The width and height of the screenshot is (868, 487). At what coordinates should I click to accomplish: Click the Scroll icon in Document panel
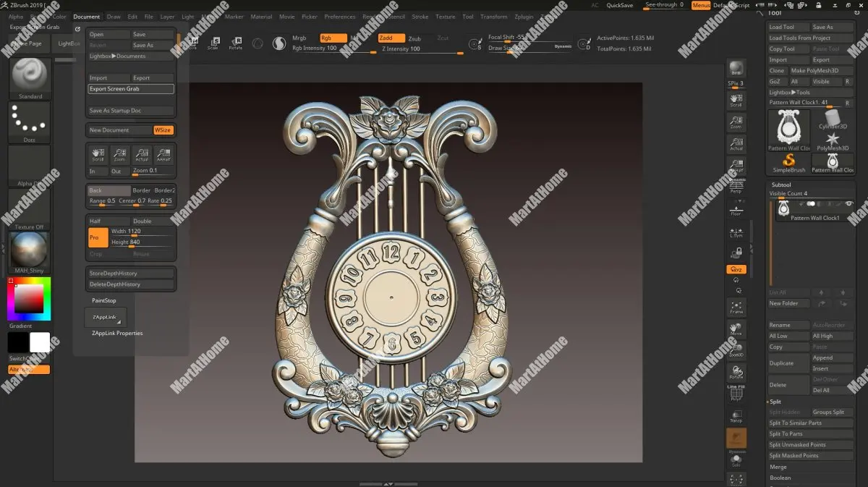98,154
